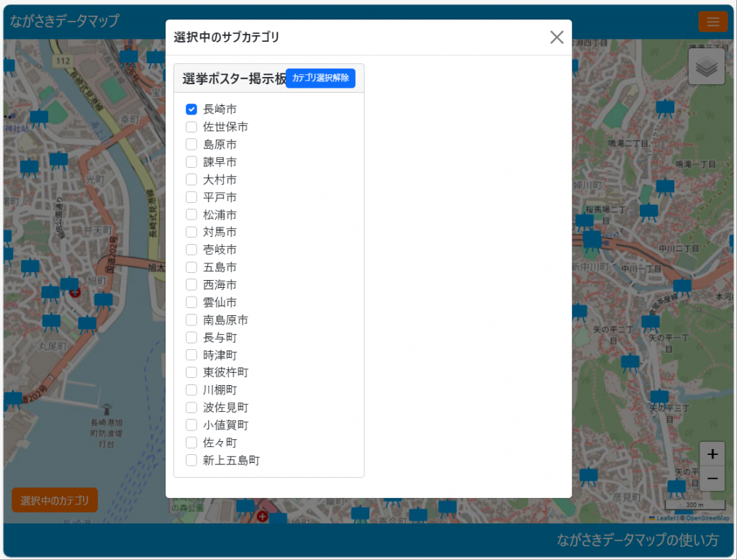Open the map layers control

(x=706, y=67)
